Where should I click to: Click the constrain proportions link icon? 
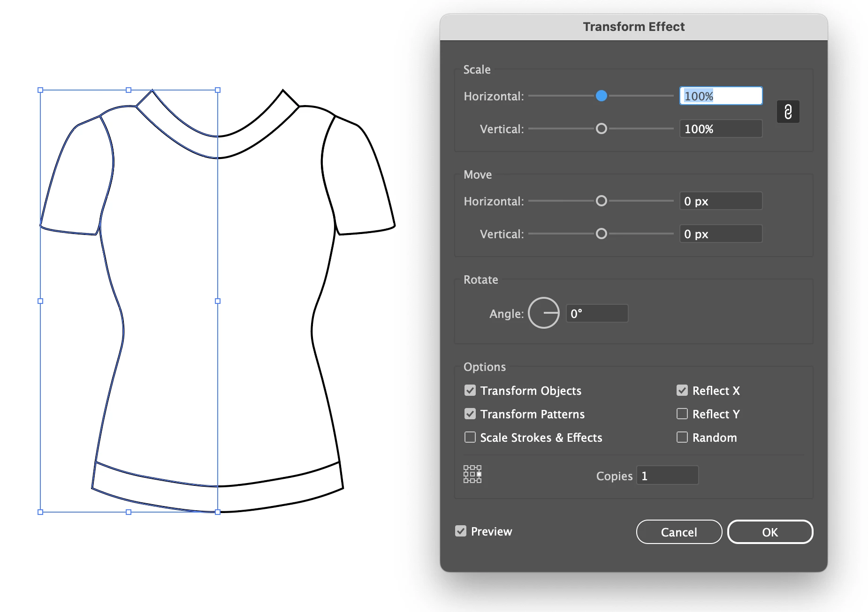pos(788,112)
